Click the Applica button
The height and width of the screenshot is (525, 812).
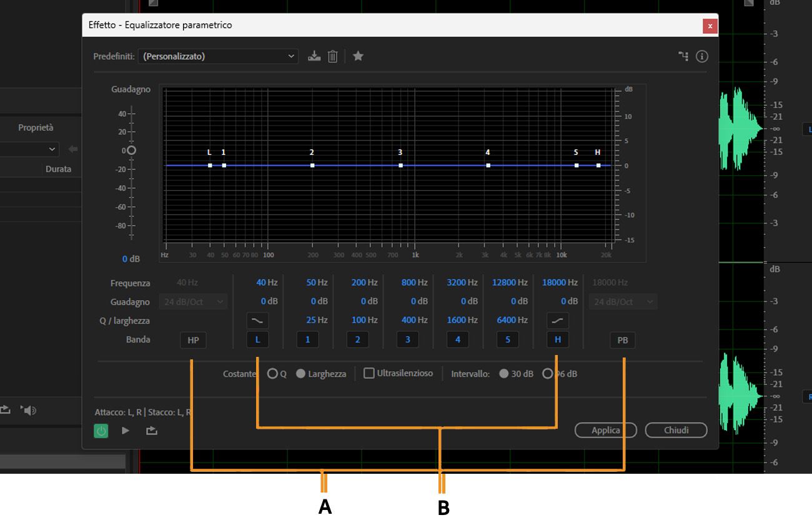605,430
